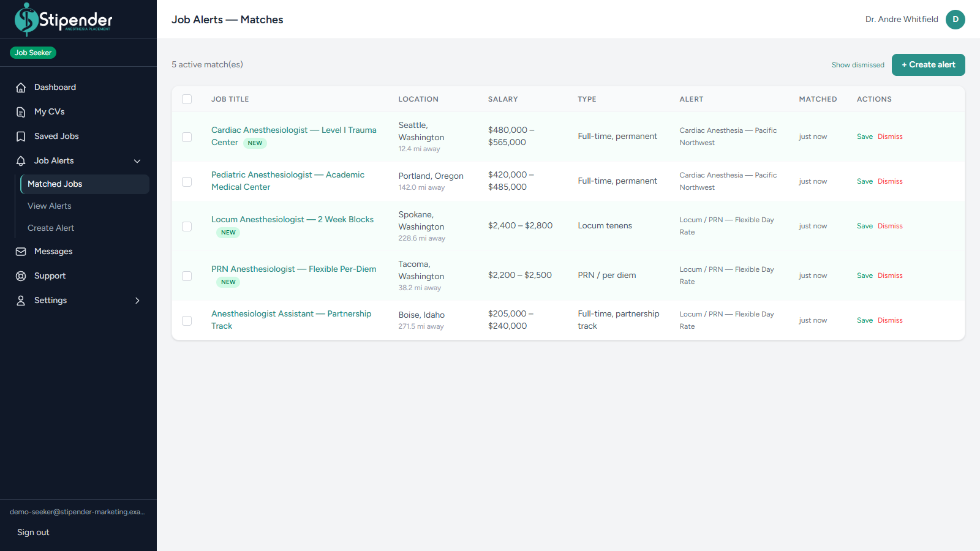This screenshot has width=980, height=551.
Task: Check the Locum Anesthesiologist row checkbox
Action: (x=187, y=227)
